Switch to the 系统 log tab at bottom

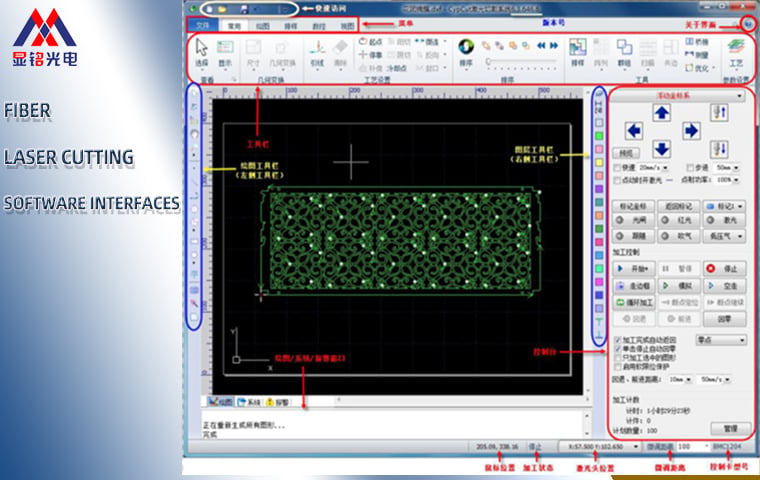[250, 402]
